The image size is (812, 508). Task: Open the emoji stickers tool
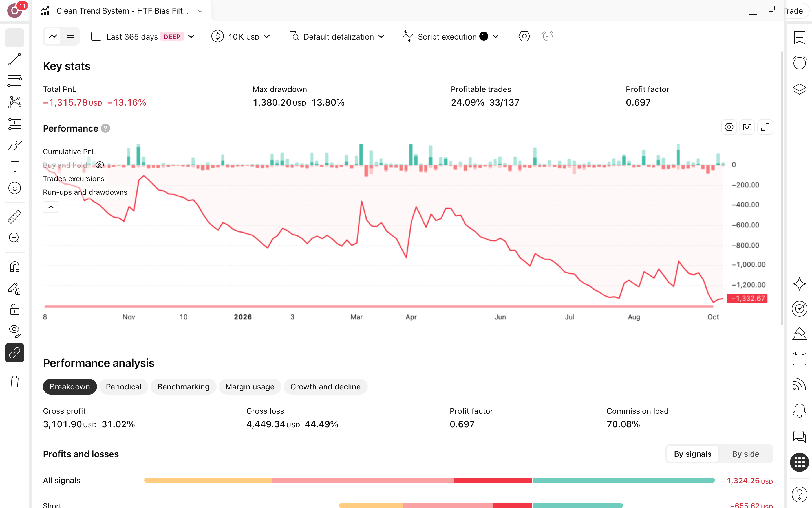pos(15,188)
